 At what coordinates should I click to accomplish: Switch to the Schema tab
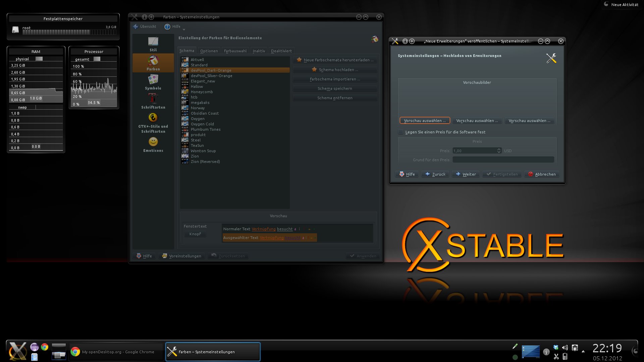click(x=186, y=51)
